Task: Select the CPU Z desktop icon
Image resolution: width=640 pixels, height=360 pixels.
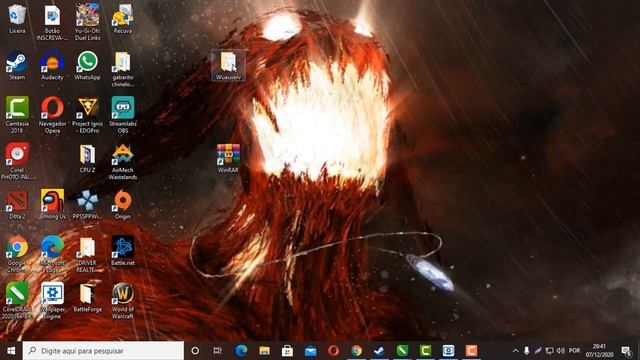Action: pyautogui.click(x=87, y=158)
